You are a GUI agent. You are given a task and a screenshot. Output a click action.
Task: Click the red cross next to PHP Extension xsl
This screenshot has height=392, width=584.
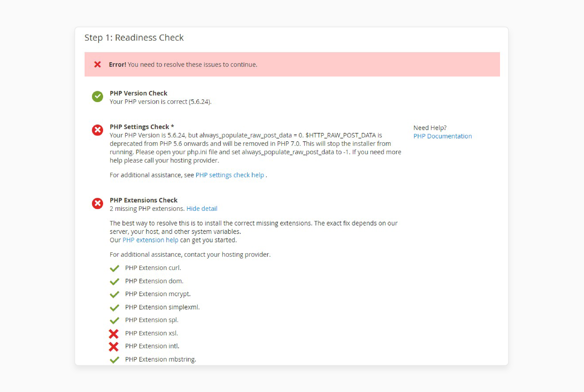pyautogui.click(x=113, y=334)
